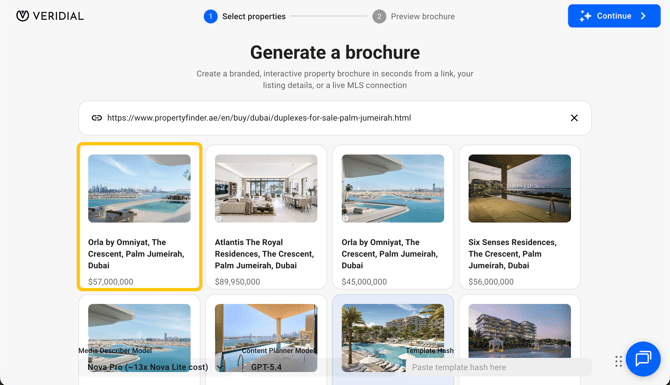Click the property URL input field
670x385 pixels.
(x=335, y=118)
